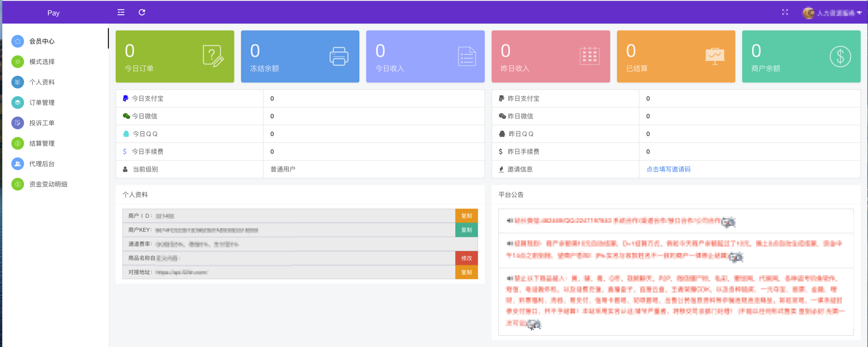Click the 模式选择 gear icon

pyautogui.click(x=18, y=62)
